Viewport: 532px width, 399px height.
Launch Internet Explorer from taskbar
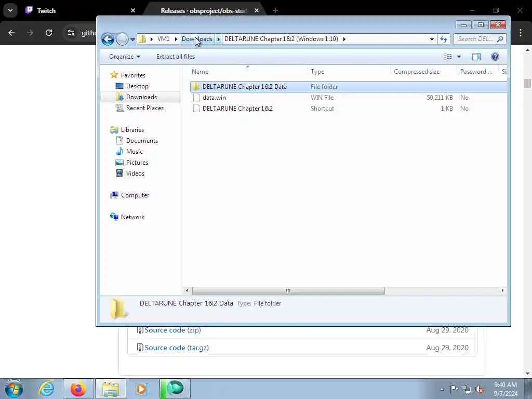pyautogui.click(x=46, y=389)
